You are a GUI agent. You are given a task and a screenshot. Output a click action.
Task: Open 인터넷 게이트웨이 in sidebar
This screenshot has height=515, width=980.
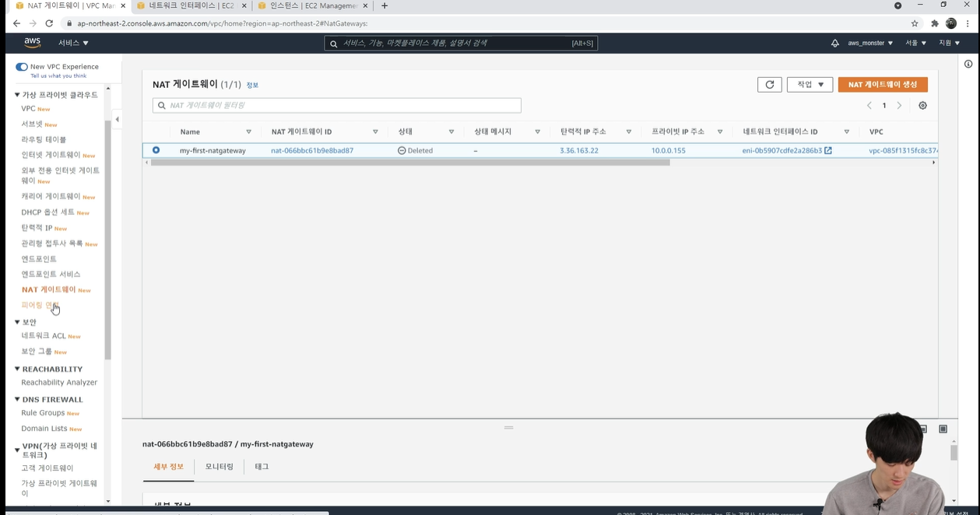pyautogui.click(x=51, y=155)
